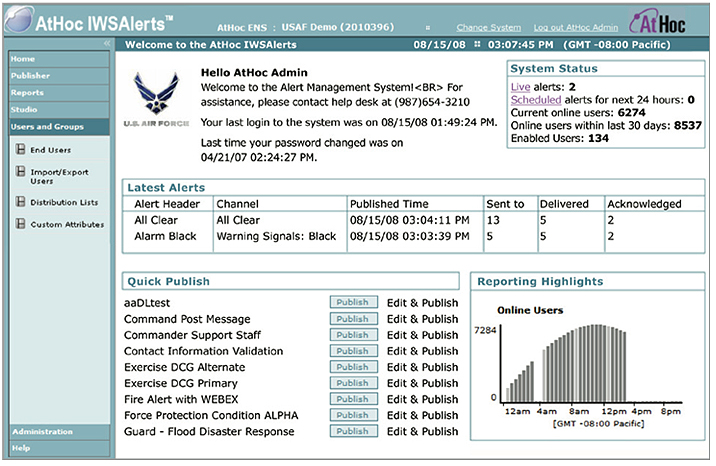Click the U.S. Air Force emblem
The height and width of the screenshot is (466, 716).
tap(156, 97)
